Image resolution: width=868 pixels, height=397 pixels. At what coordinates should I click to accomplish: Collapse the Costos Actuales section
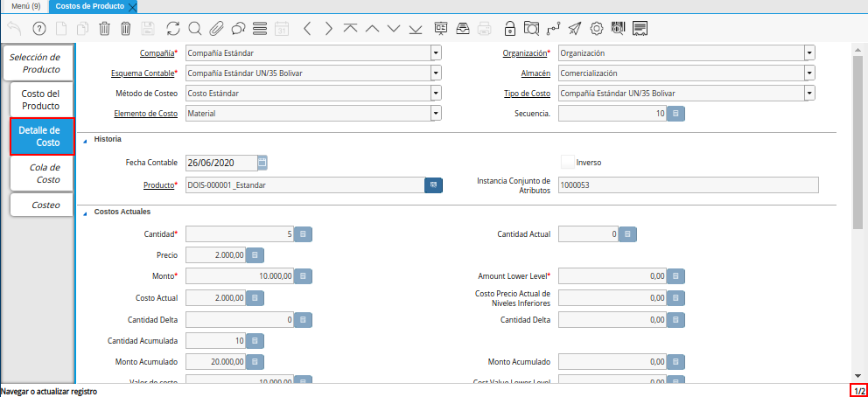point(85,212)
